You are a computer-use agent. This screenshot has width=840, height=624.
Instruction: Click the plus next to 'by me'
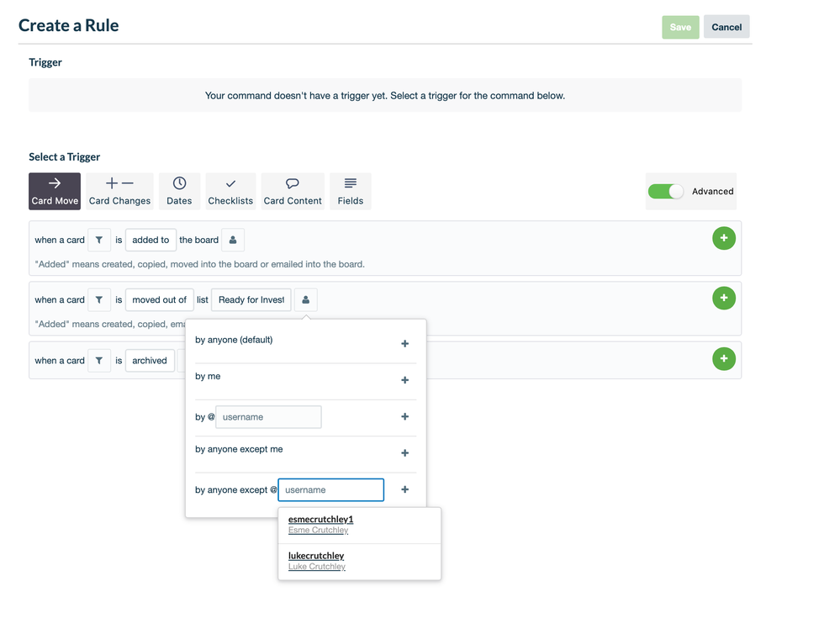coord(405,380)
